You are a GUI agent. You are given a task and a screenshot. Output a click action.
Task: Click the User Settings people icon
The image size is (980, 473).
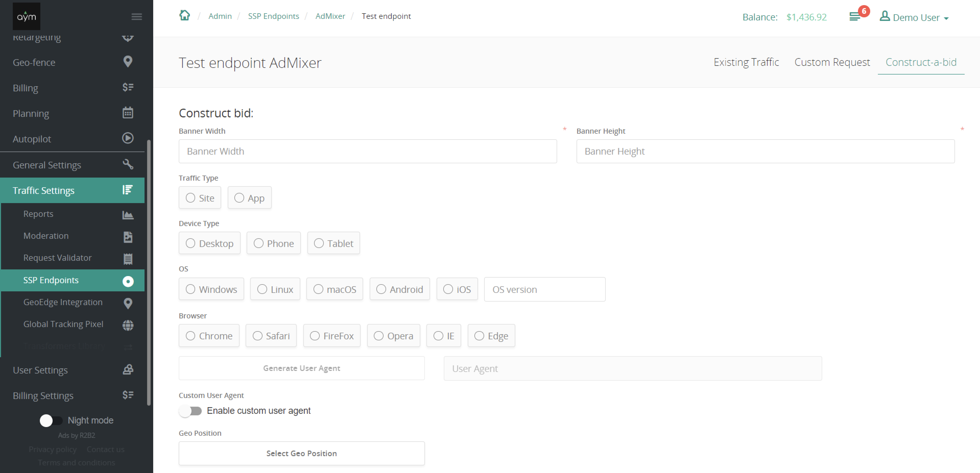(x=128, y=370)
